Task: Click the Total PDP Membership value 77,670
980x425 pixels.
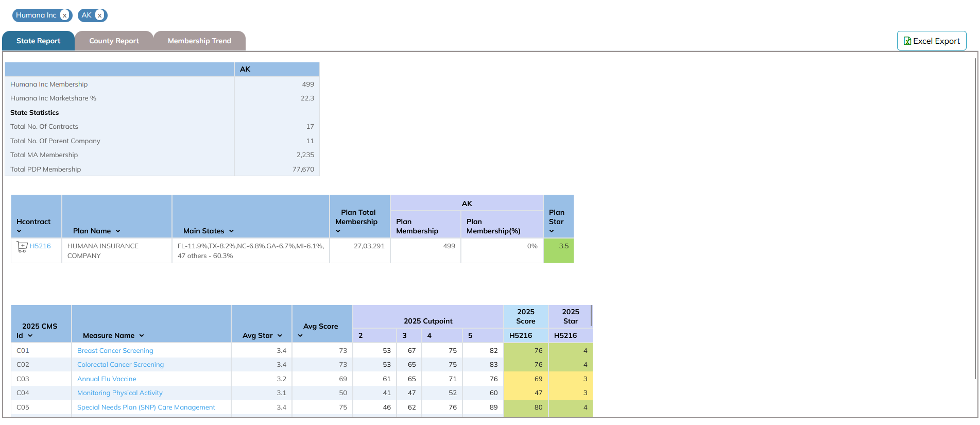Action: click(x=303, y=169)
